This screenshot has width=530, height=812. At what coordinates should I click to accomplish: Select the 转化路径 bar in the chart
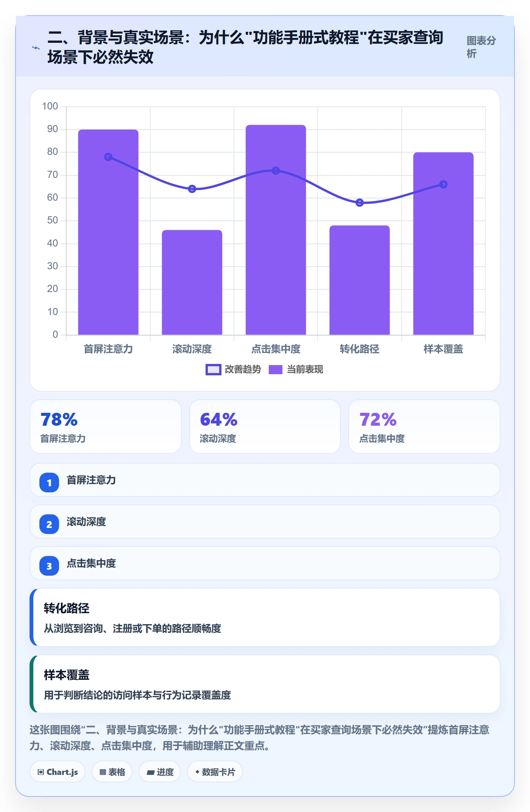click(x=360, y=280)
